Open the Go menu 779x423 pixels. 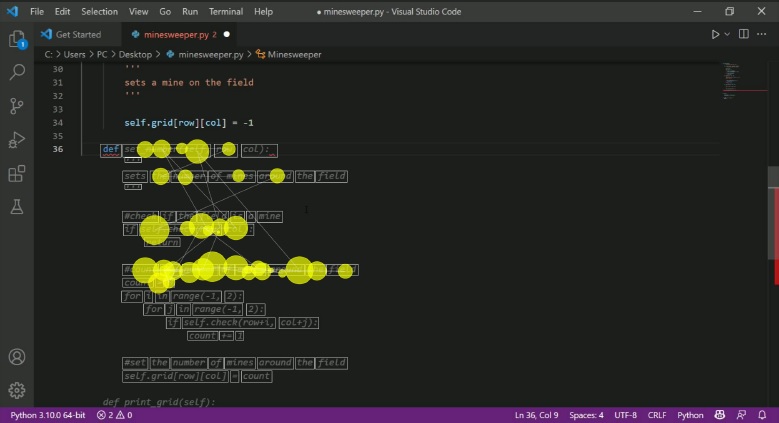pos(165,11)
